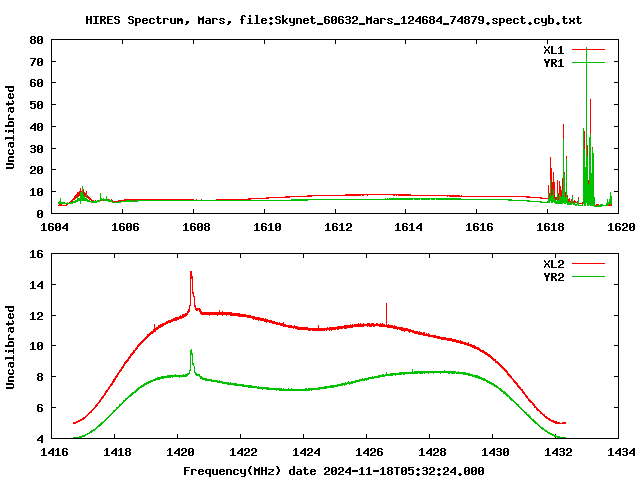Click the 60 y-axis tick label
Screen dimensions: 640x480
click(x=36, y=83)
